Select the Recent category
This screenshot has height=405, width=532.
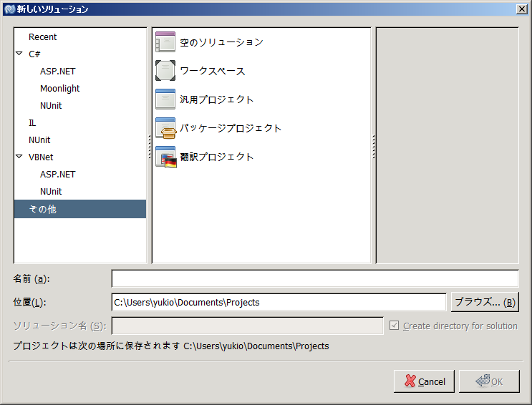point(42,37)
